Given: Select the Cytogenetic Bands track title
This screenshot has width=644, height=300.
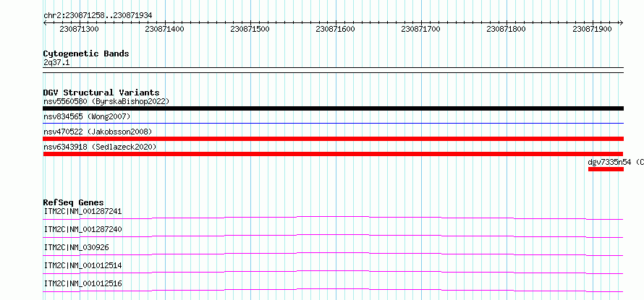Looking at the screenshot, I should pyautogui.click(x=86, y=53).
